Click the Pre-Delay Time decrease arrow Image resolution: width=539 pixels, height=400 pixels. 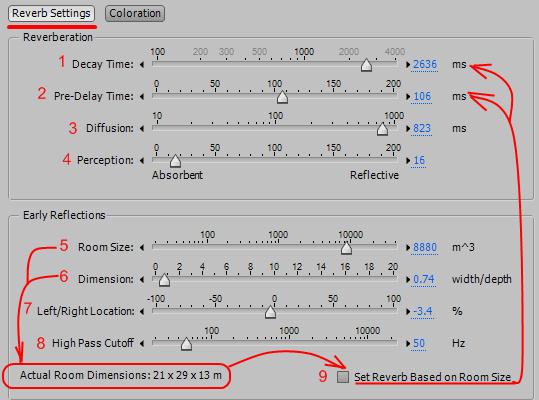(x=142, y=96)
